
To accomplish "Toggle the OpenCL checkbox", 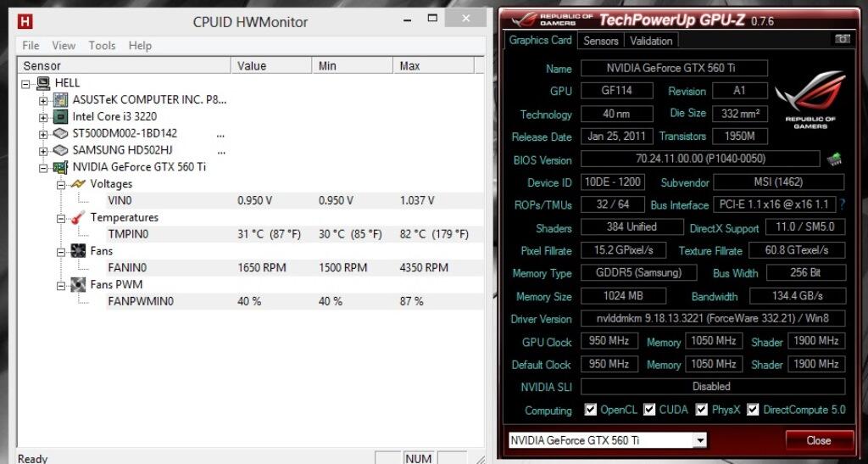I will pos(591,410).
